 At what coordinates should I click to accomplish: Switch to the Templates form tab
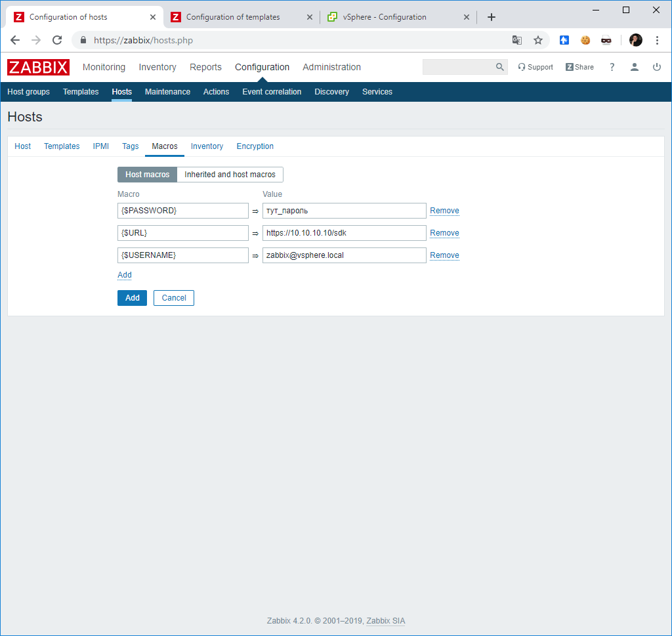tap(62, 146)
